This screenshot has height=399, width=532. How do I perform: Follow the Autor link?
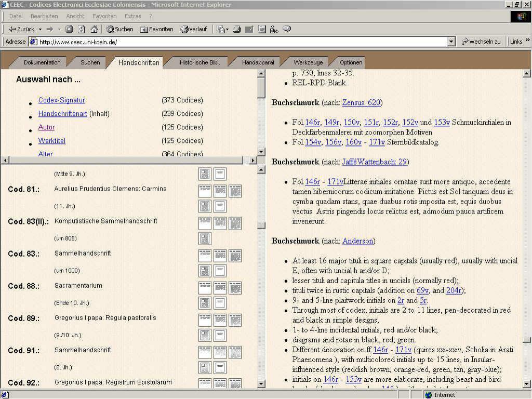46,127
